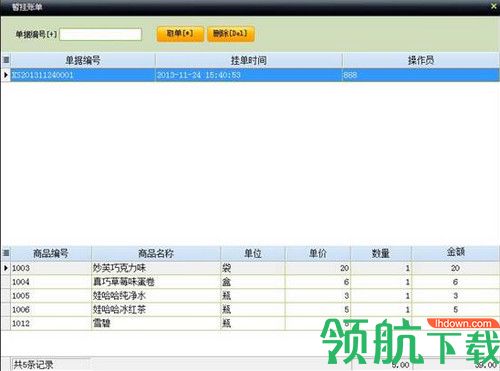Click the 商品编号 column header

(51, 253)
